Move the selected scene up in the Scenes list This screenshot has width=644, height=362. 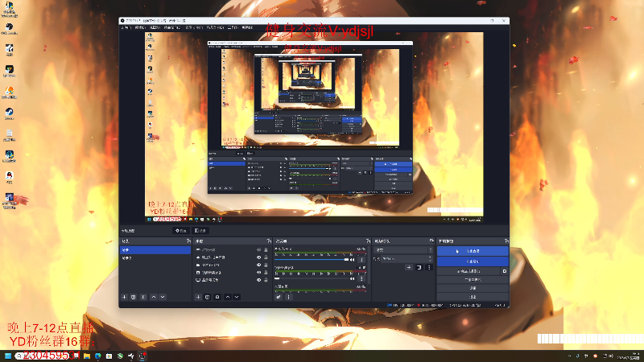[154, 297]
